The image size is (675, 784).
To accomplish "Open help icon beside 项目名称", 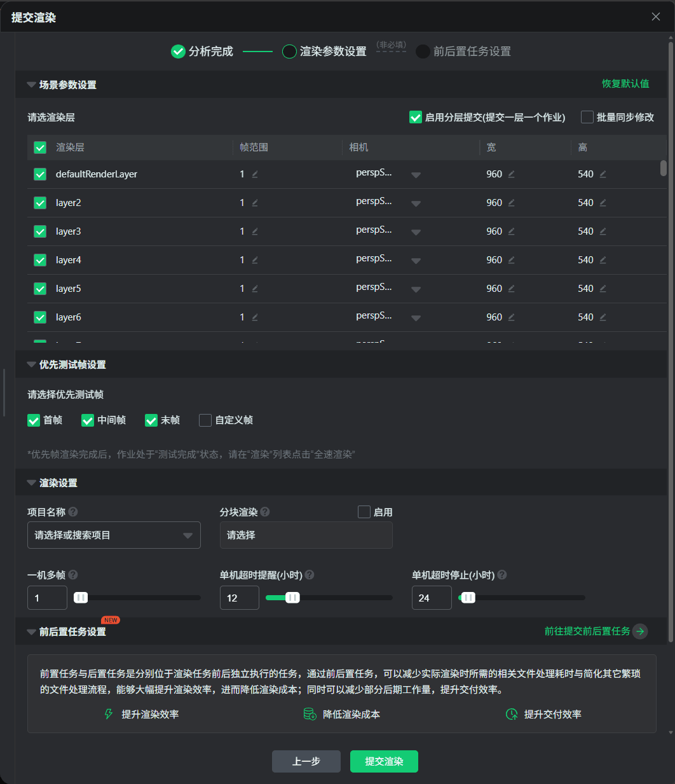I will [x=73, y=512].
